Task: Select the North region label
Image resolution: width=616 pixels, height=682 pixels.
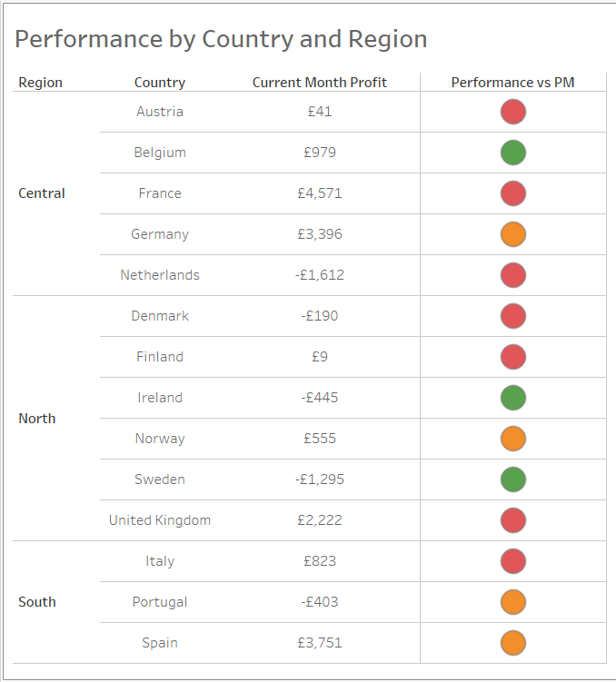Action: tap(37, 419)
